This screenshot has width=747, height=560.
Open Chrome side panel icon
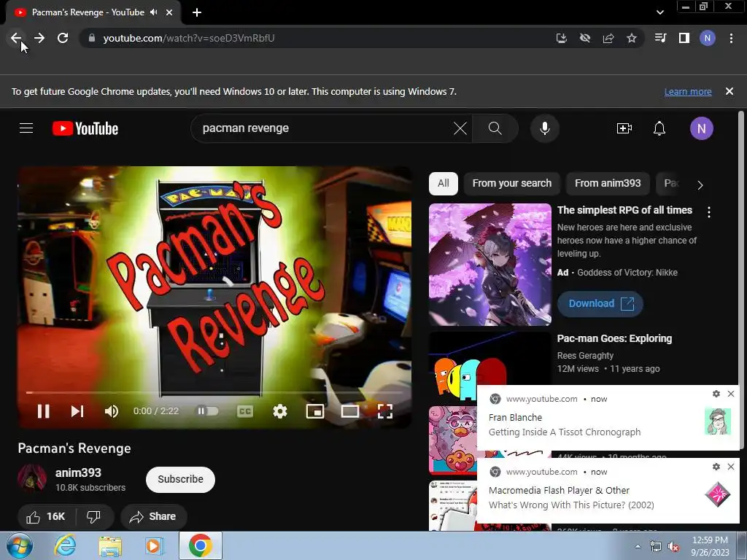(684, 38)
